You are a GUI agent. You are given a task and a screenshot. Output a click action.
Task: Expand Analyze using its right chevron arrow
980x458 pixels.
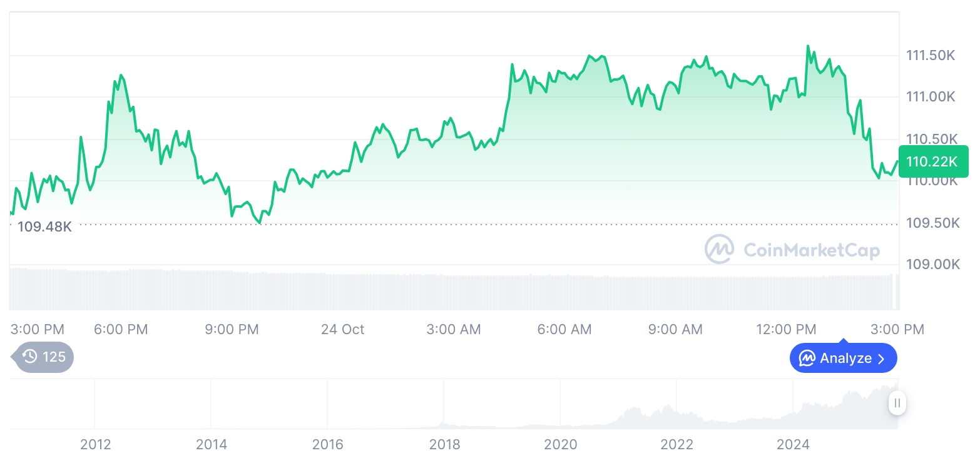tap(881, 359)
